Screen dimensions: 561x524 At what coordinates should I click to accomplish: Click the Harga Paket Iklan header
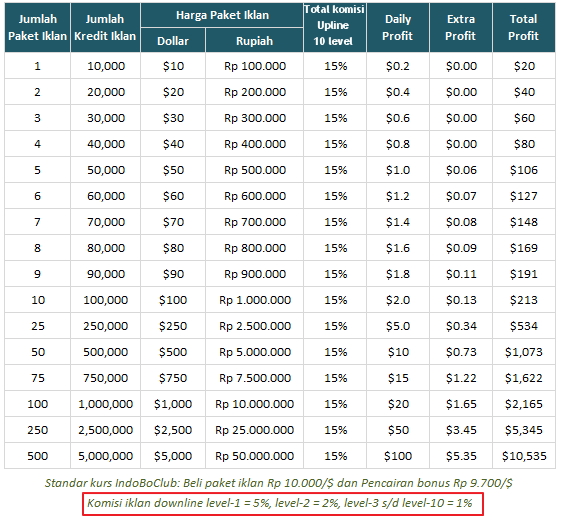click(222, 15)
